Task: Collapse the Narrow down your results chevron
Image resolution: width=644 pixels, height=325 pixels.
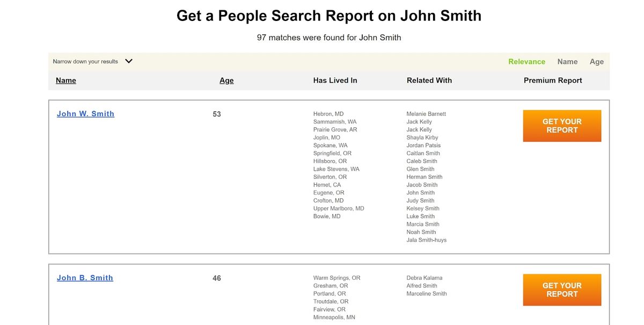Action: [128, 61]
